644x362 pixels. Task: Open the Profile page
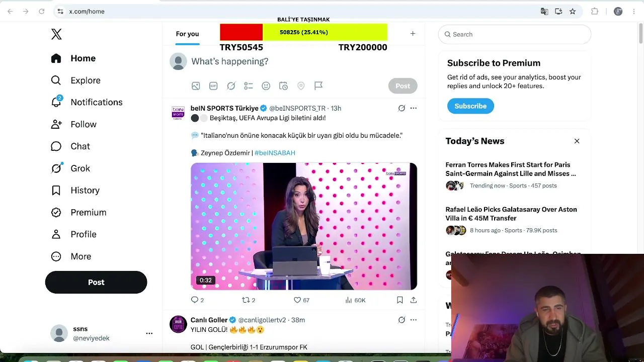[73, 234]
